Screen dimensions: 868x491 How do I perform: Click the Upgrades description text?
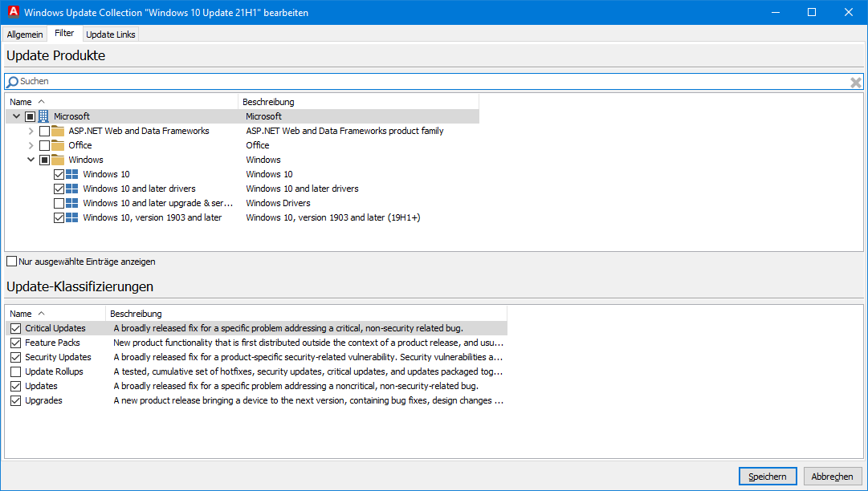pyautogui.click(x=308, y=400)
